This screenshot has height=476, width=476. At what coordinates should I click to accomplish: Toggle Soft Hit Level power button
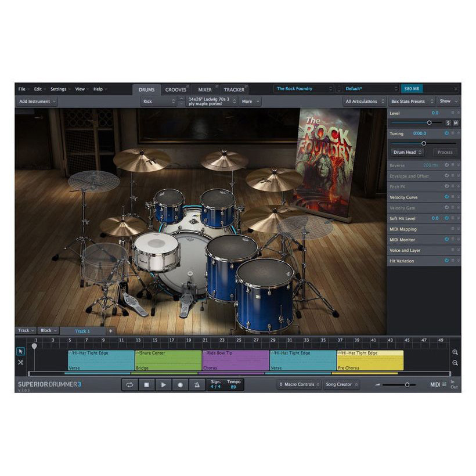[446, 218]
